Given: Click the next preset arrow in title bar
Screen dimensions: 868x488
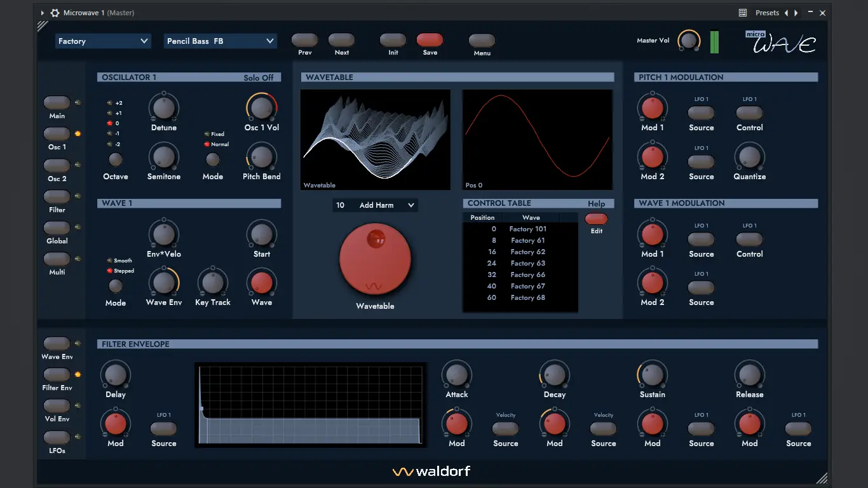Looking at the screenshot, I should point(796,13).
